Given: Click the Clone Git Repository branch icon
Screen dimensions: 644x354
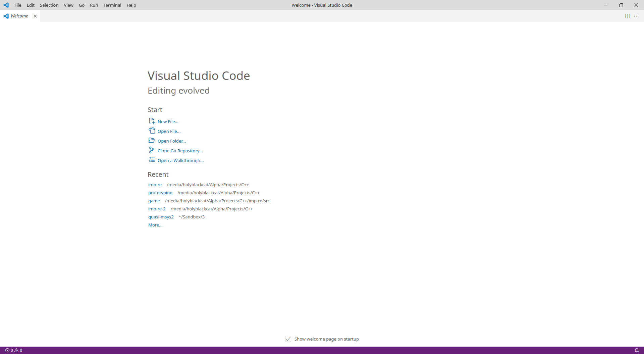Looking at the screenshot, I should [152, 150].
